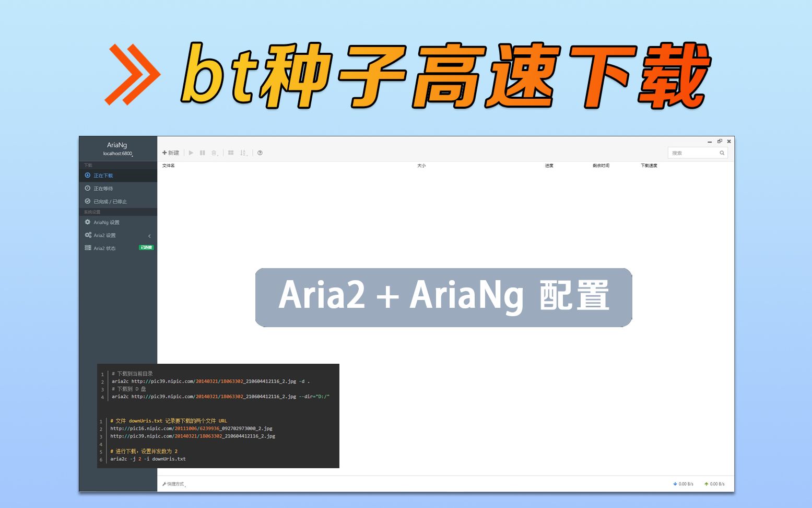Screen dimensions: 812x508
Task: Click the gear icon beside AriaNg 设置
Action: click(x=88, y=222)
